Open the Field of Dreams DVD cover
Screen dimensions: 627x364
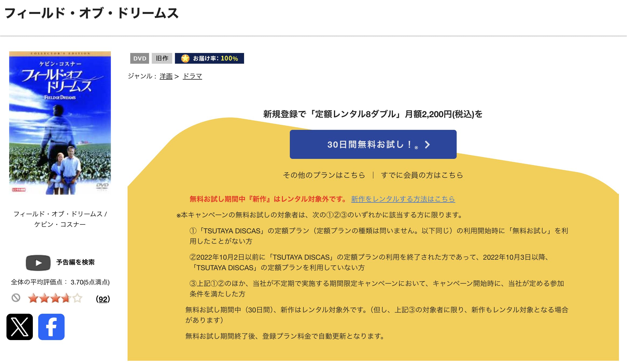pos(60,123)
